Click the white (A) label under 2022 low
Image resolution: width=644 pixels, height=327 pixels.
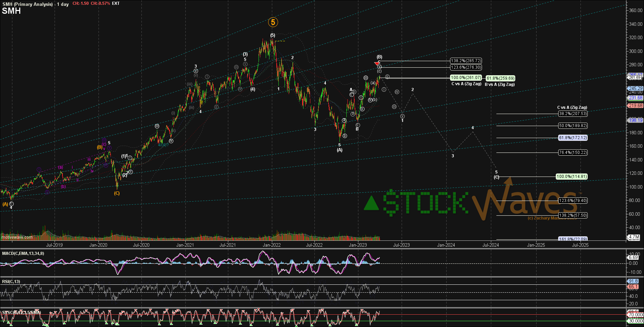click(340, 150)
